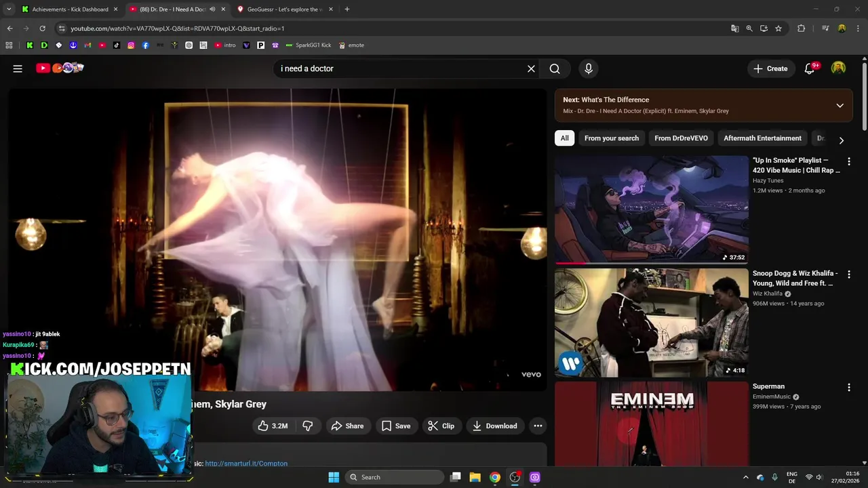Viewport: 868px width, 488px height.
Task: Open Chrome three-dot menu
Action: [858, 28]
